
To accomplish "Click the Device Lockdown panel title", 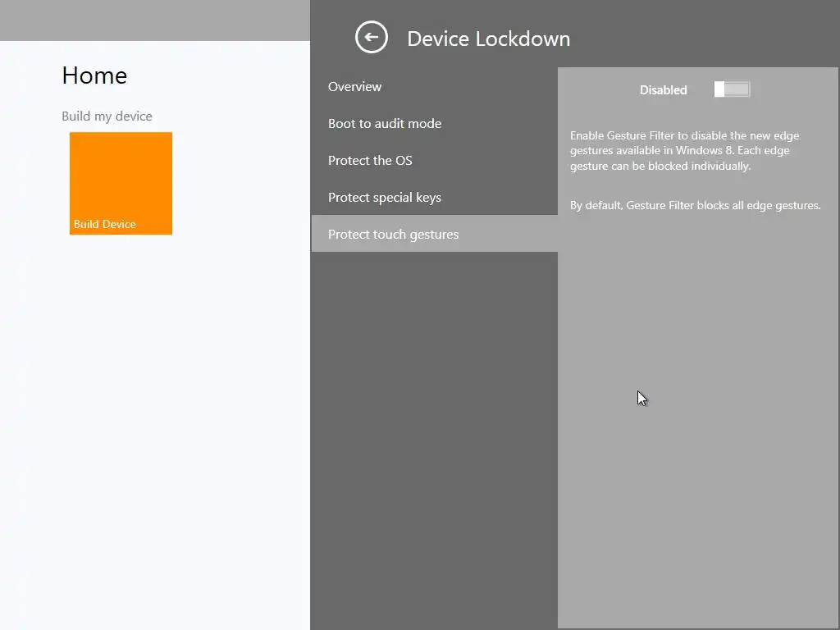I will pos(489,39).
